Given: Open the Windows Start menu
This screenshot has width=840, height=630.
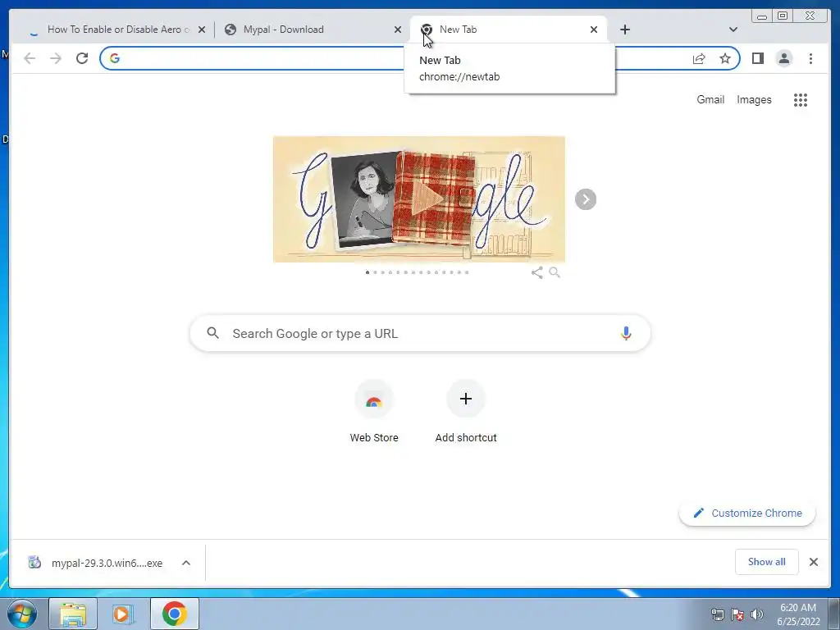Looking at the screenshot, I should (22, 614).
